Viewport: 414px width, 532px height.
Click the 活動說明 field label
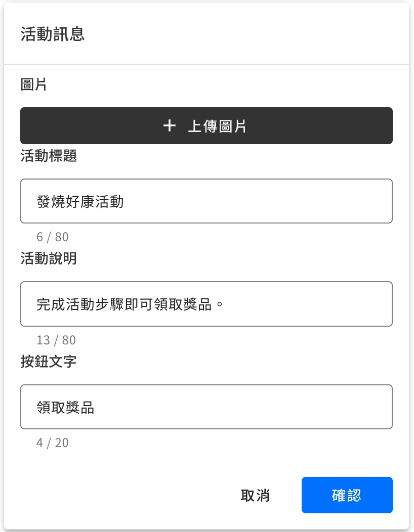point(49,259)
